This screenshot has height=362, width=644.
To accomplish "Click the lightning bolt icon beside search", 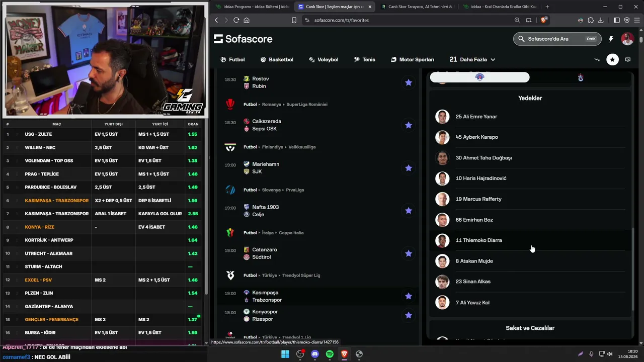I will point(611,39).
